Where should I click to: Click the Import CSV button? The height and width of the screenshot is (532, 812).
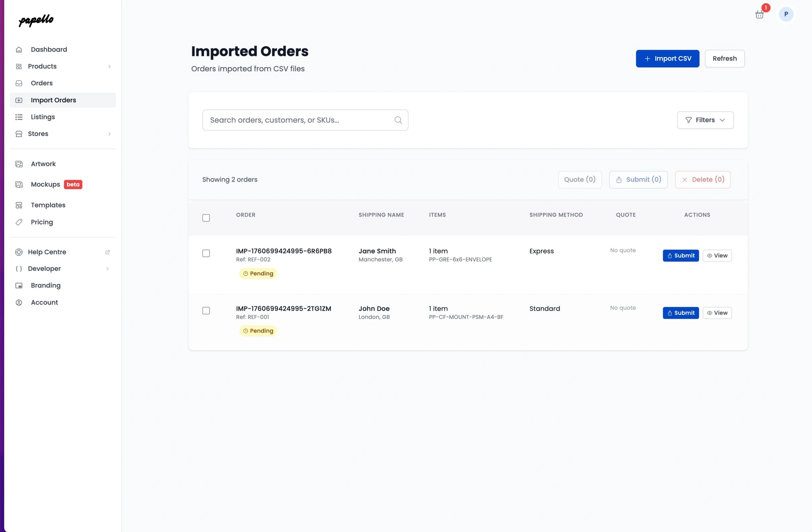(667, 59)
